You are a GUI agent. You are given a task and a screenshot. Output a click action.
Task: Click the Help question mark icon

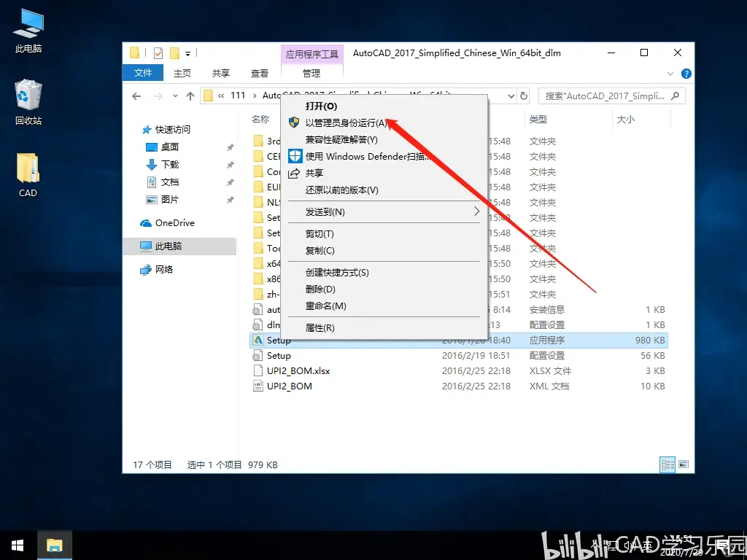click(x=686, y=74)
